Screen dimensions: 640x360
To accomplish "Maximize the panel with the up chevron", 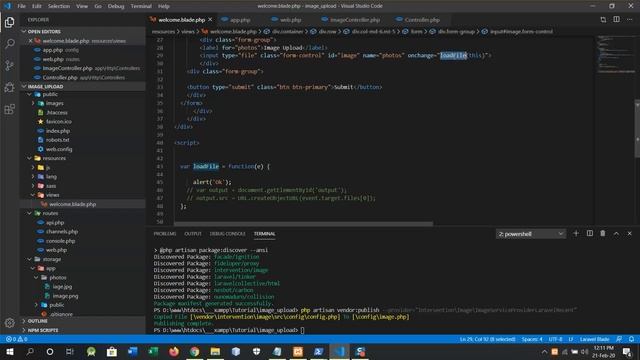I will (616, 233).
